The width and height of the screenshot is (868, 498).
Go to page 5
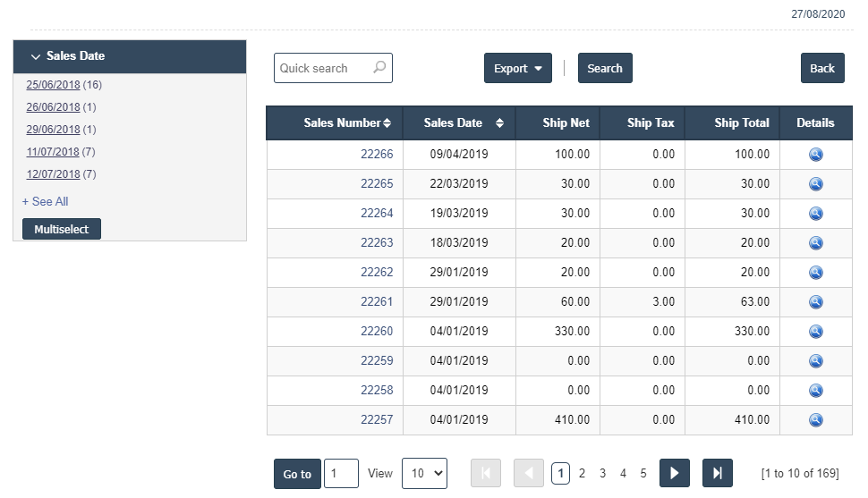coord(643,473)
